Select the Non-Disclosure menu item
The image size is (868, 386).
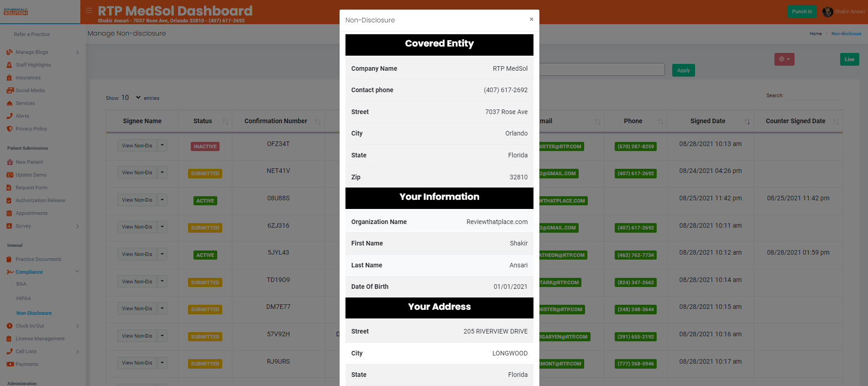tap(34, 313)
